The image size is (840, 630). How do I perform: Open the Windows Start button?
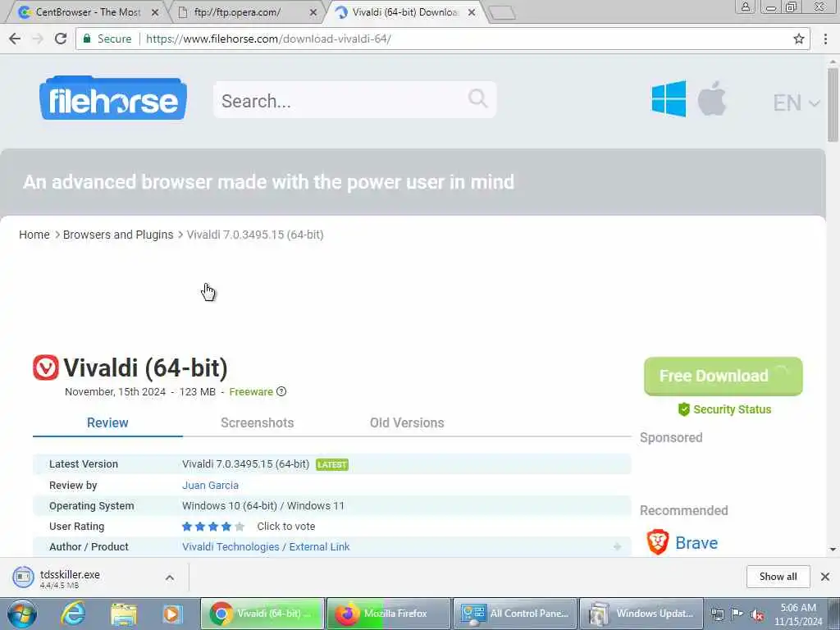[x=22, y=614]
